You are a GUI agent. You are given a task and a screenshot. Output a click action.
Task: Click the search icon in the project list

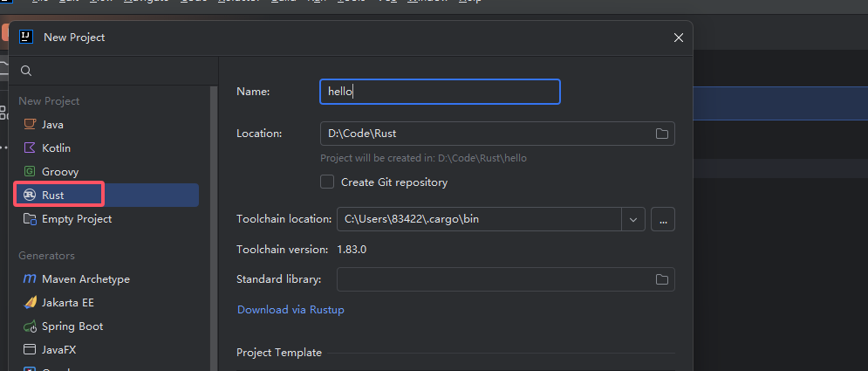[x=26, y=71]
